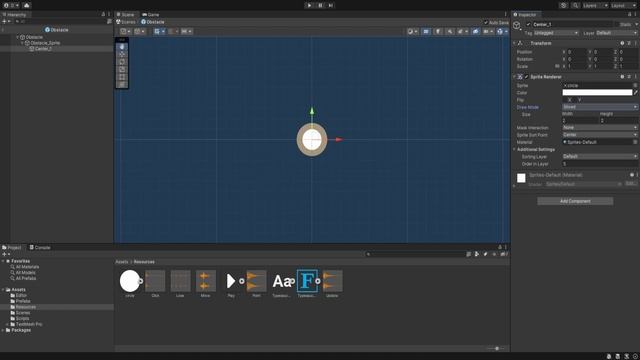Click the Pause button in top toolbar
640x360 pixels.
click(320, 5)
